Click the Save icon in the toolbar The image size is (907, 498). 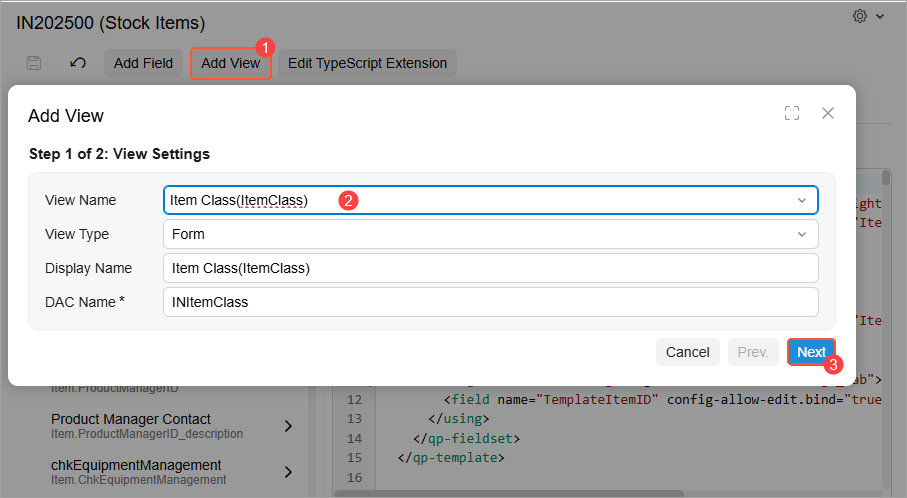34,63
